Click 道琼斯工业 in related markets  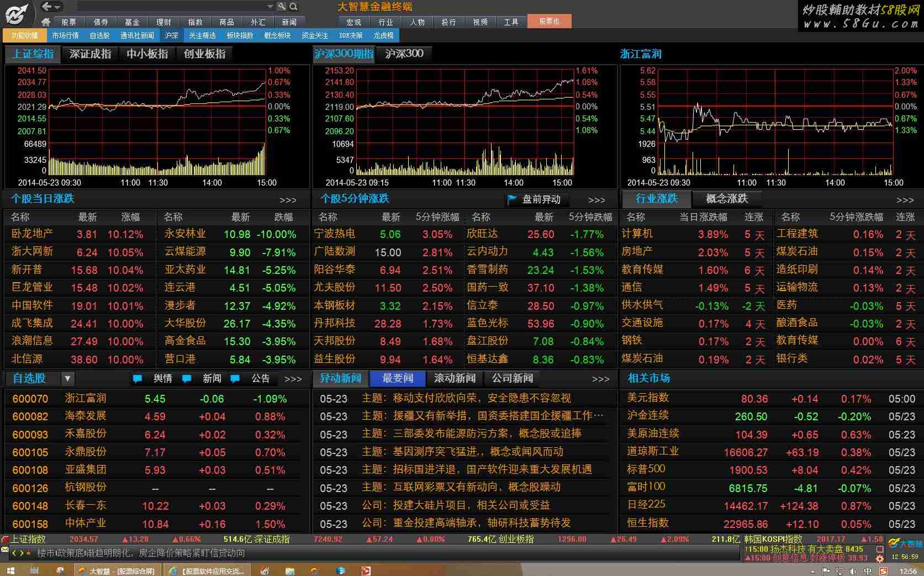click(653, 452)
